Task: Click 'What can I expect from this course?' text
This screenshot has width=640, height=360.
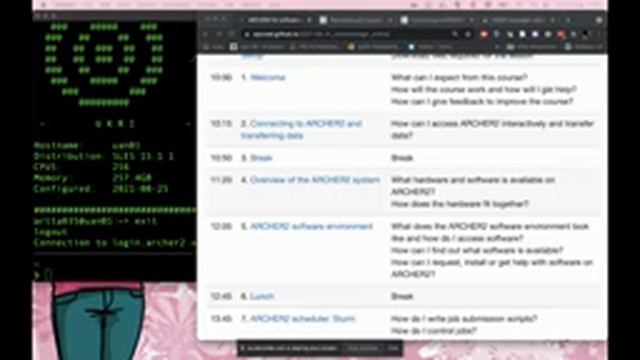Action: pyautogui.click(x=460, y=78)
